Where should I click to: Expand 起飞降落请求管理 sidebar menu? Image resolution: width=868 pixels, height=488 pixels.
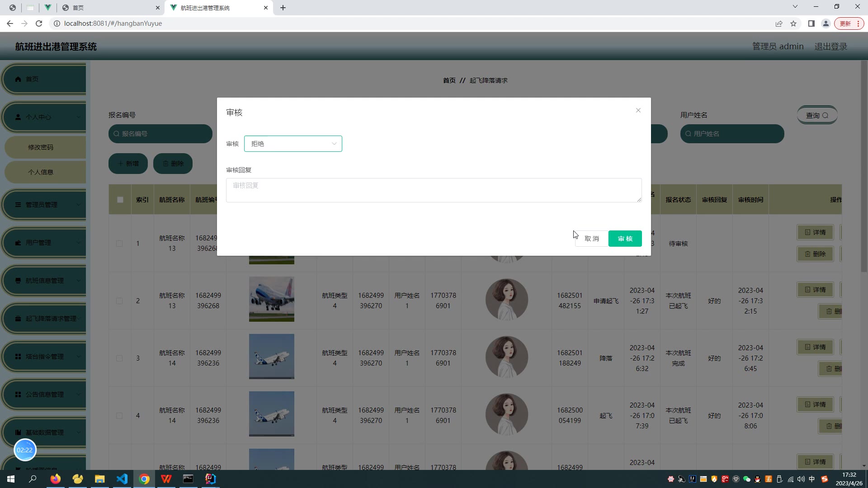click(44, 319)
